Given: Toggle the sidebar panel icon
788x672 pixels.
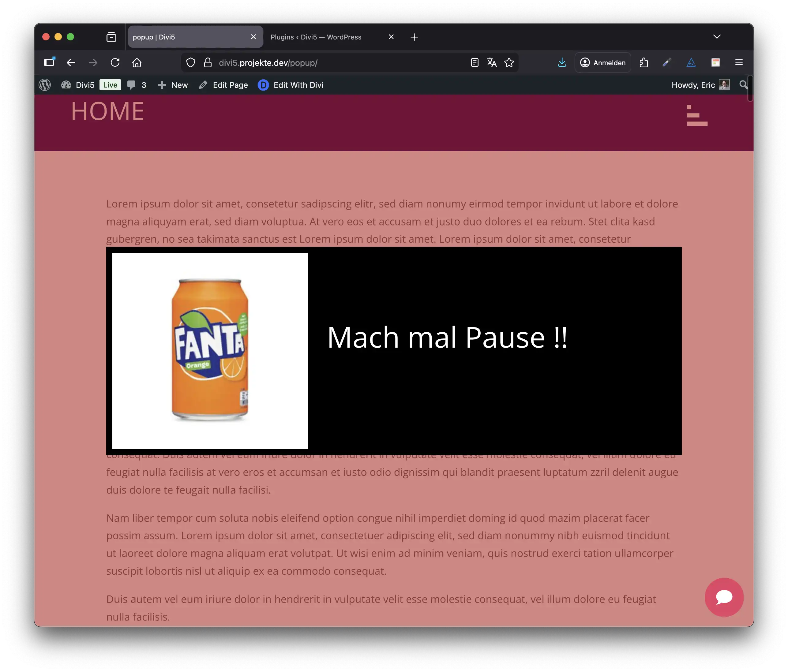Looking at the screenshot, I should pos(49,63).
